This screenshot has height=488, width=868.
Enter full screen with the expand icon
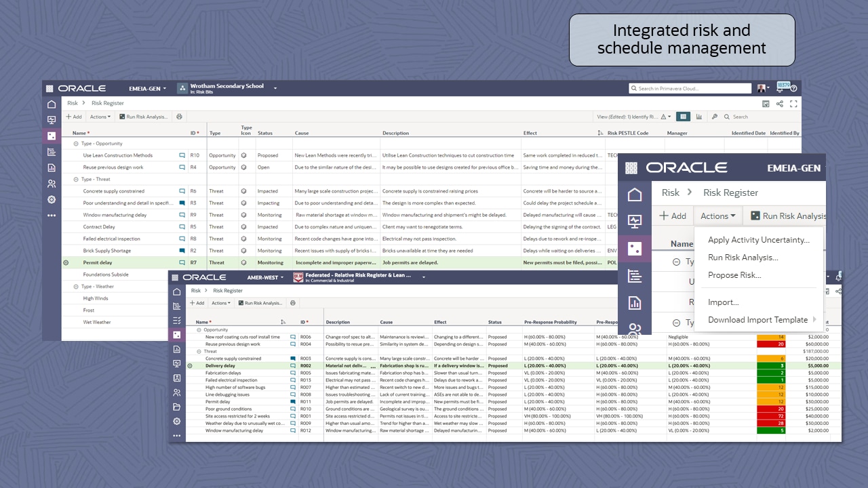pos(793,104)
